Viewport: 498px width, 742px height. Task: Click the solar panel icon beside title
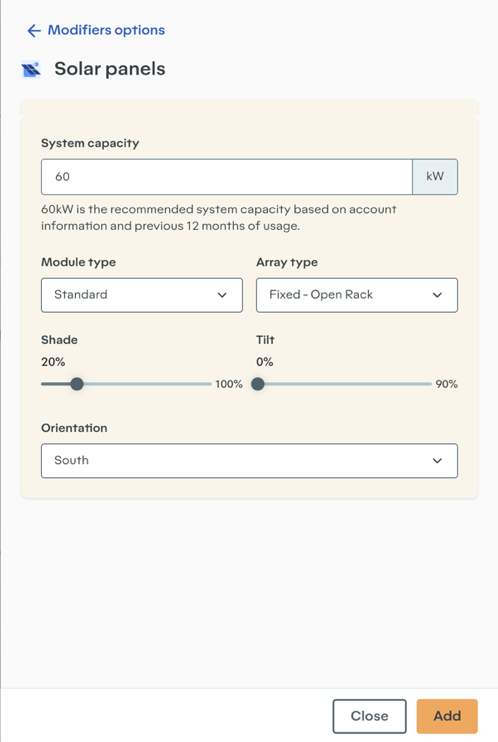[x=31, y=70]
